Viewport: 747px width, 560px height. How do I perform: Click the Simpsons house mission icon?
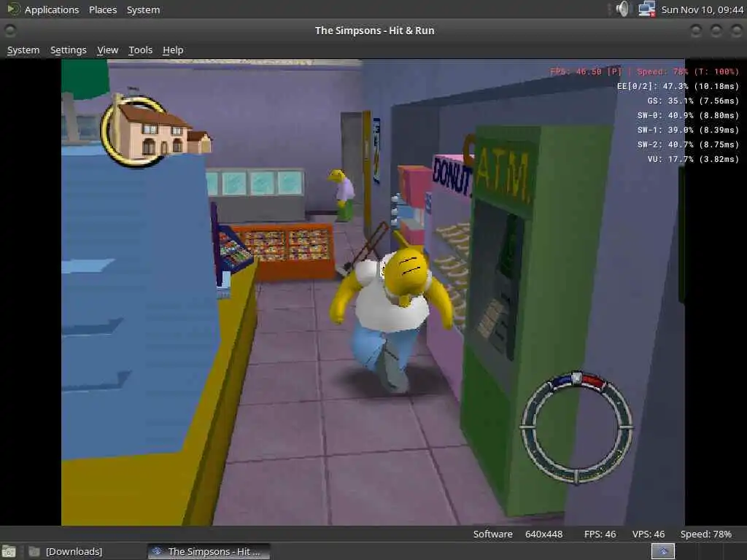155,130
